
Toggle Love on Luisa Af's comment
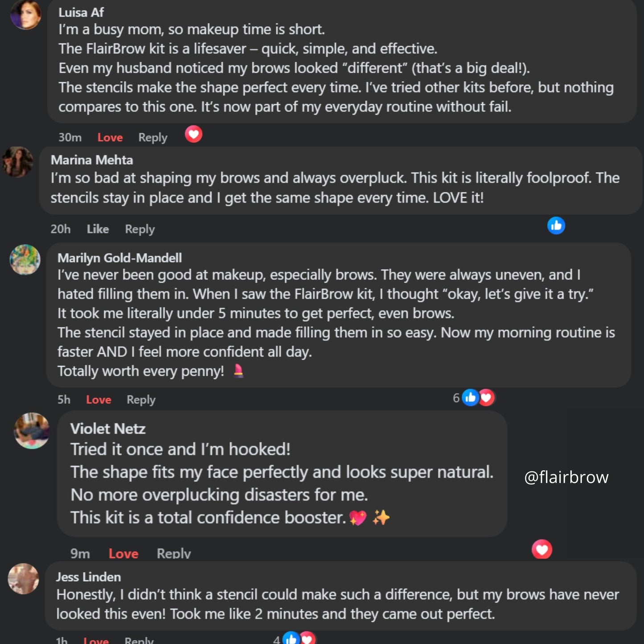110,137
